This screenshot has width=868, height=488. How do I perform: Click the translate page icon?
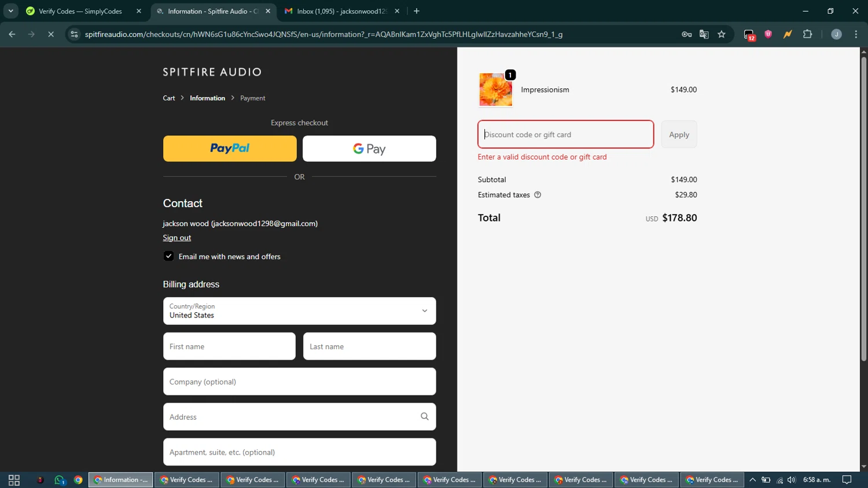click(704, 34)
